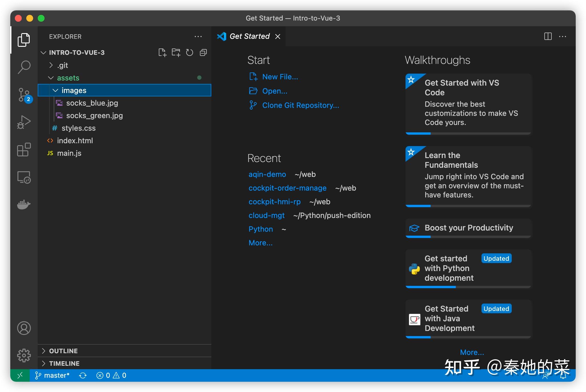Open the Search sidebar icon
Screen dimensions: 586x392
pyautogui.click(x=24, y=66)
